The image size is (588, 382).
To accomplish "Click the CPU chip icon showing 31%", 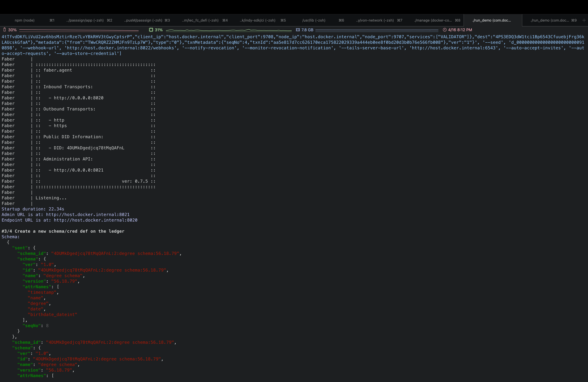I will tap(151, 30).
